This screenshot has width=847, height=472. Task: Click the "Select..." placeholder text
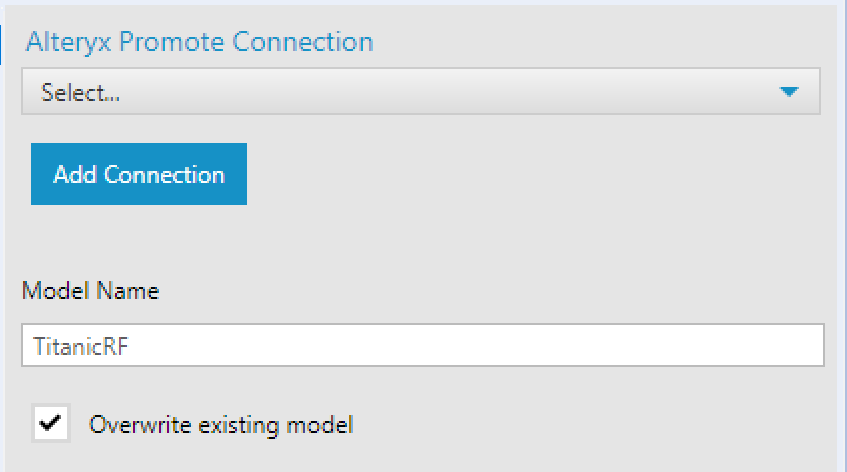click(x=80, y=93)
